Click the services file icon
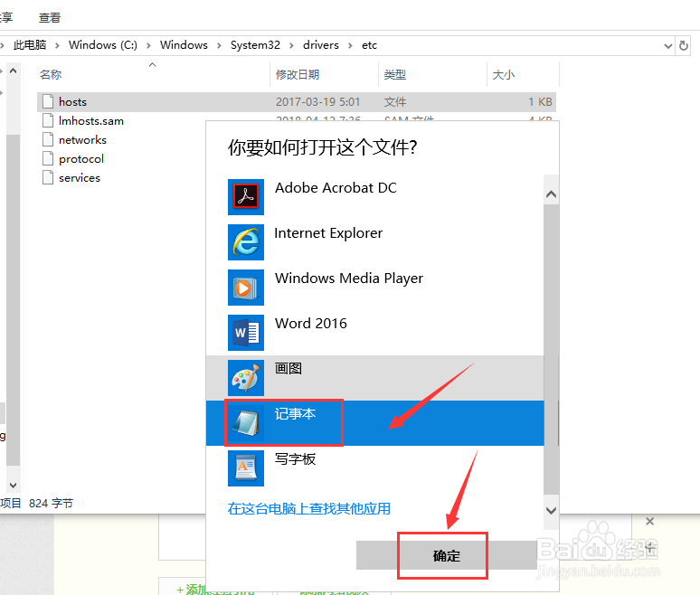This screenshot has height=595, width=700. pyautogui.click(x=48, y=177)
